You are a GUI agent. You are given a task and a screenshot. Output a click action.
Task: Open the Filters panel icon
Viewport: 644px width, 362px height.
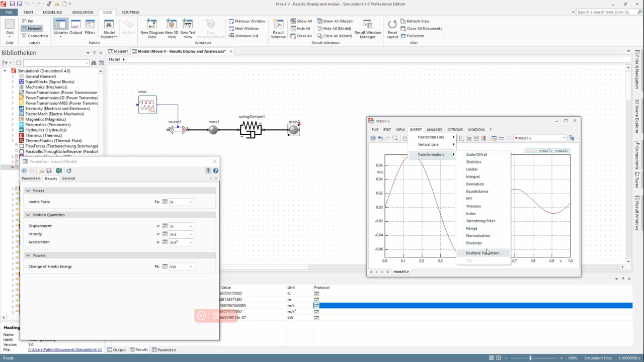tap(90, 27)
